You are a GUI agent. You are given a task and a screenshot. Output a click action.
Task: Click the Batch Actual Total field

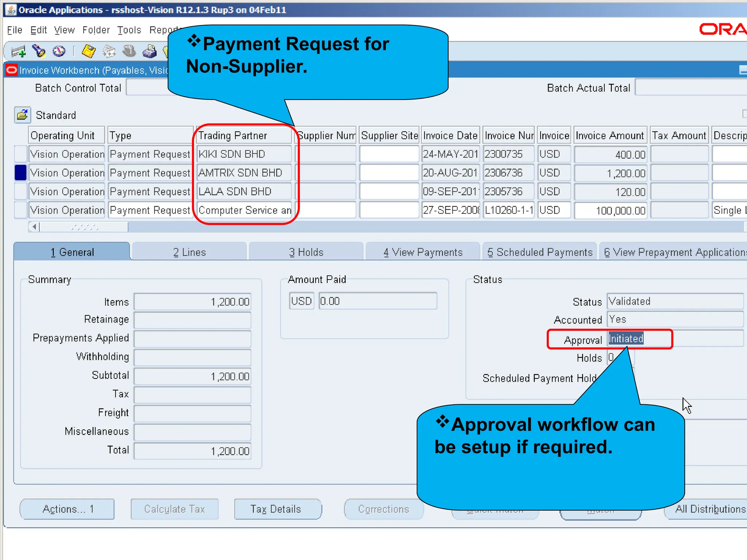pos(691,87)
